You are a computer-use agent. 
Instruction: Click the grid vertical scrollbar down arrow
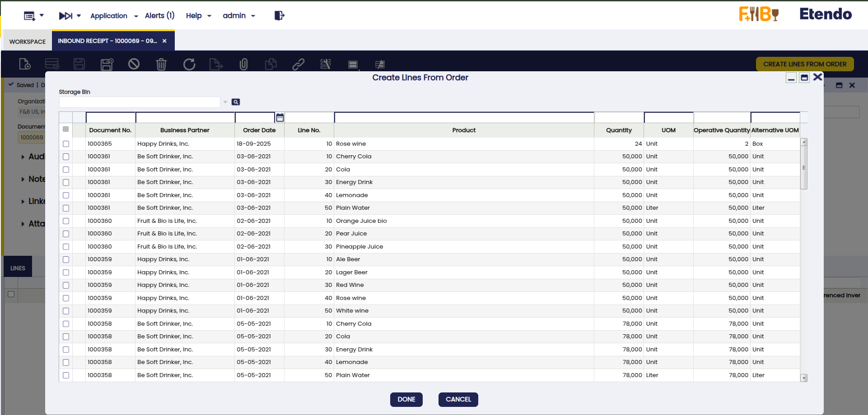pyautogui.click(x=804, y=378)
